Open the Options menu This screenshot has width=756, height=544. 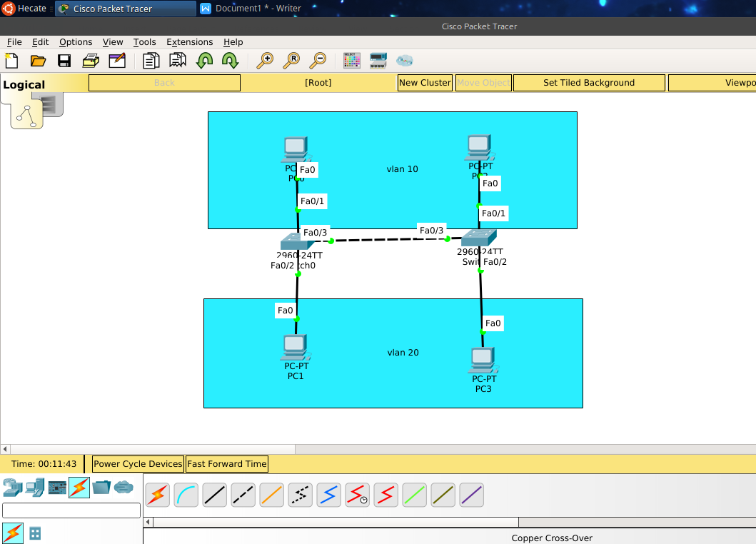click(x=75, y=42)
